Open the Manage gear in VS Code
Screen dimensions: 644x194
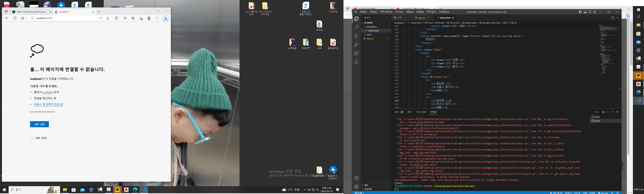click(356, 186)
